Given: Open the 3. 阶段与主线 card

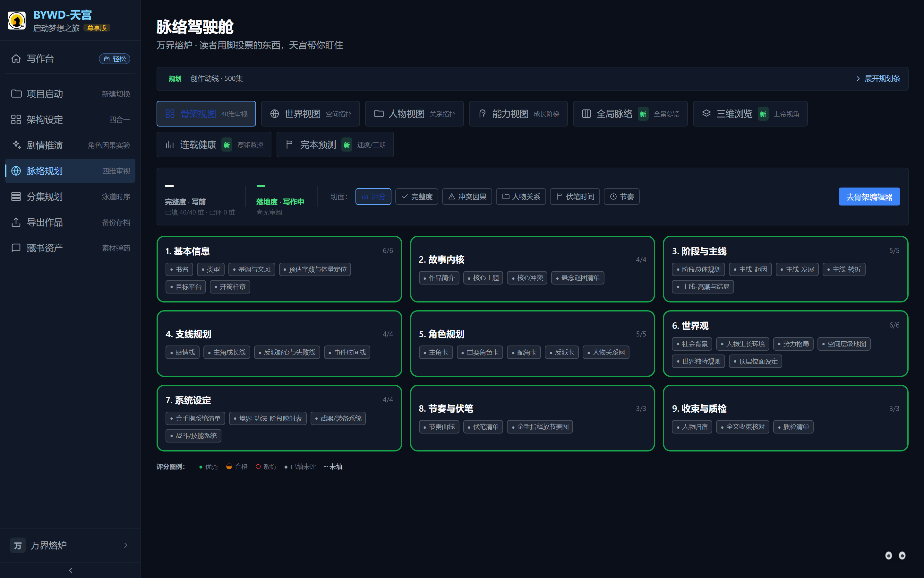Looking at the screenshot, I should pyautogui.click(x=785, y=269).
